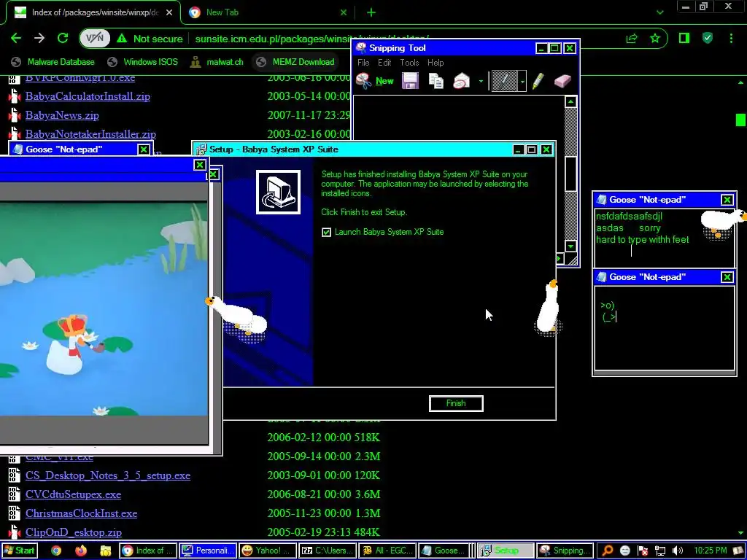
Task: Open the browser side panel icon
Action: tap(684, 38)
